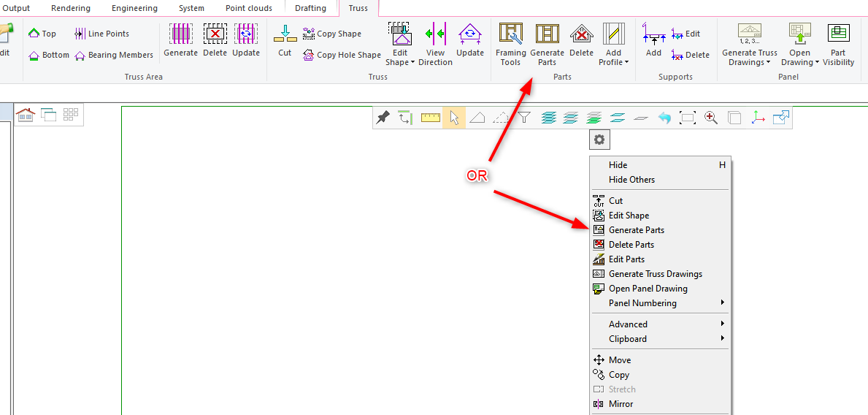
Task: Click the gear settings button
Action: (599, 140)
